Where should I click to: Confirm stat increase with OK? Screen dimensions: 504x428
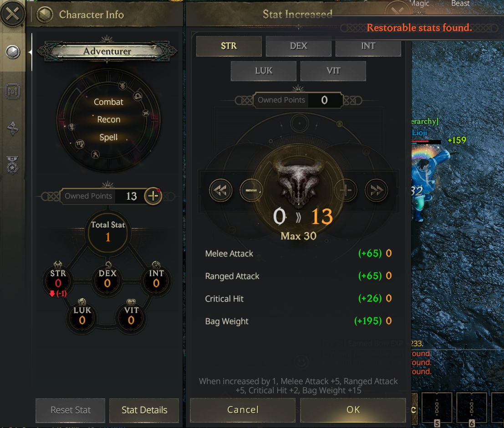[x=353, y=410]
